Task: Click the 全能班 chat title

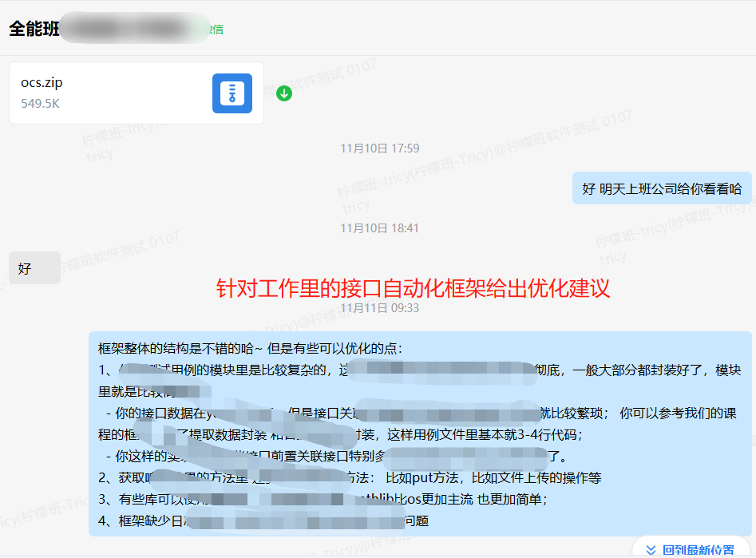Action: tap(32, 29)
